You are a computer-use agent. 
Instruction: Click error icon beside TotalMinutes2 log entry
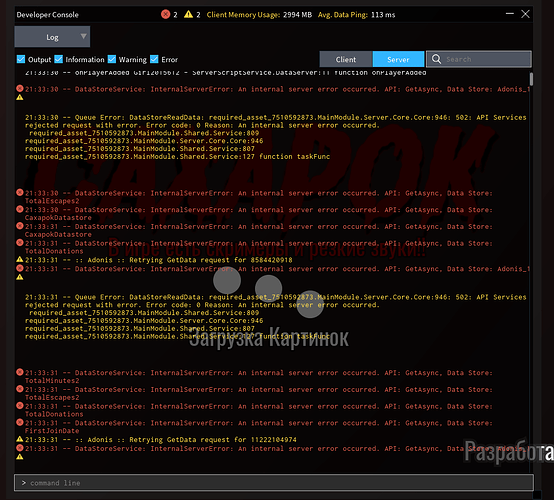pos(20,372)
